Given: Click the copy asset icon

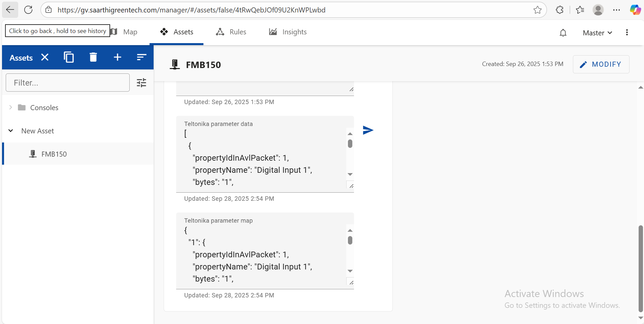Looking at the screenshot, I should (69, 57).
